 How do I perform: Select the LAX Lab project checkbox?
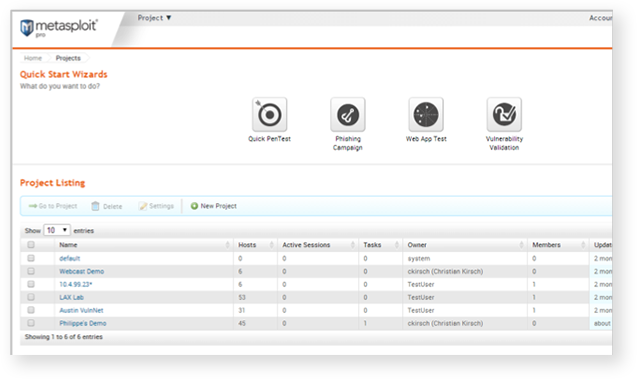tap(31, 297)
